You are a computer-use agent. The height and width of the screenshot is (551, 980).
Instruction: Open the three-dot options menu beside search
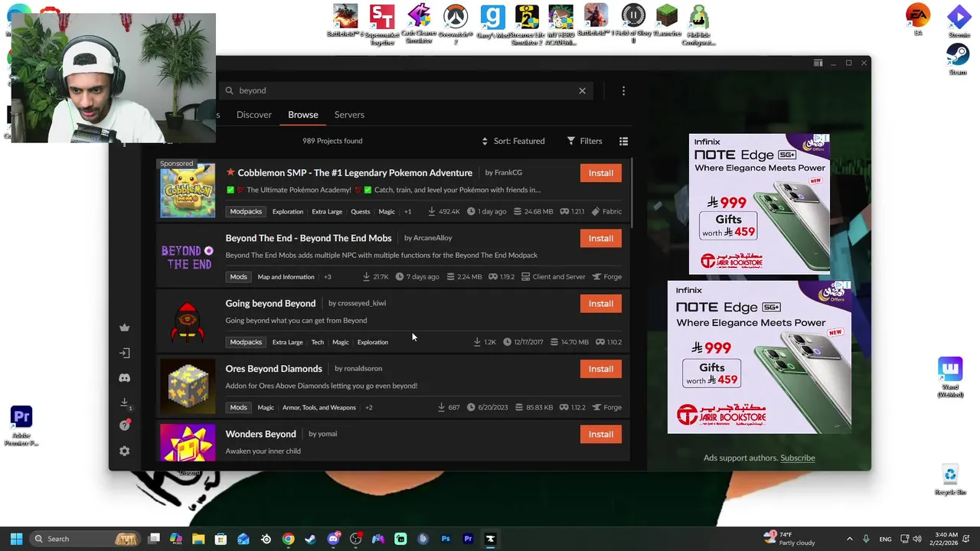(x=623, y=90)
